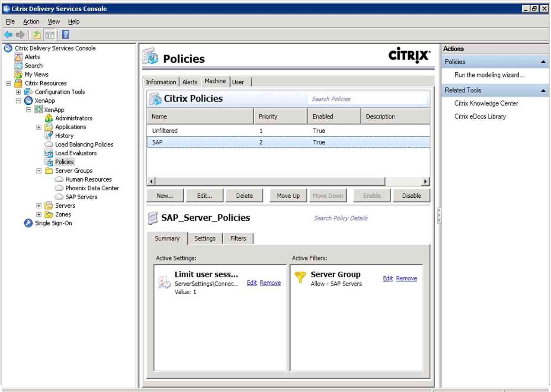Switch to the Filters tab for SAP_Server_Policies

(x=237, y=238)
